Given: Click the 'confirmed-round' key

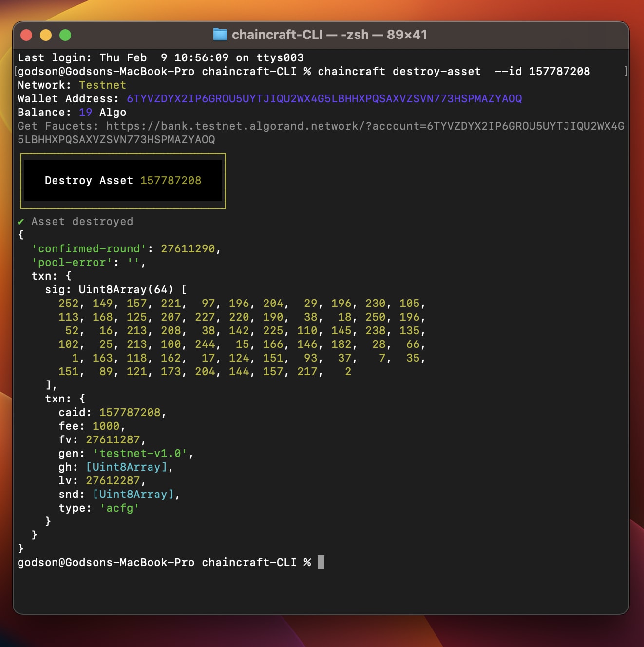Looking at the screenshot, I should [89, 248].
